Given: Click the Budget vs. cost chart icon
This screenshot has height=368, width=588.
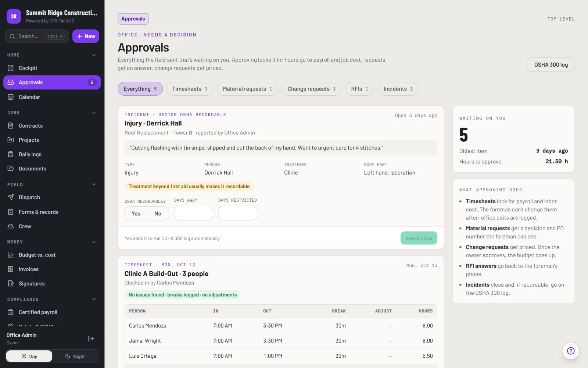Looking at the screenshot, I should pyautogui.click(x=11, y=255).
